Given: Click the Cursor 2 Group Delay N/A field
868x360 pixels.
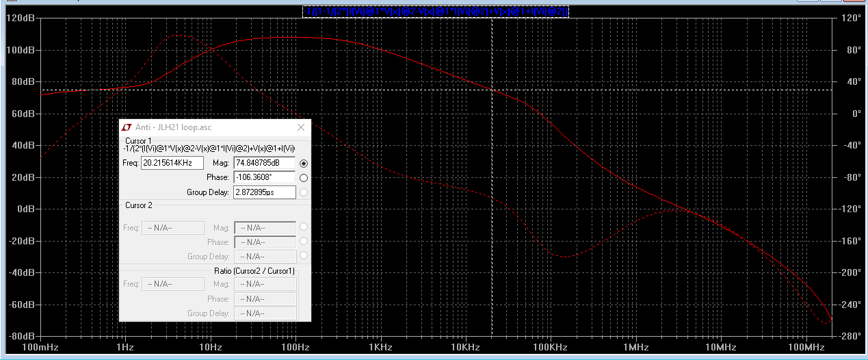Looking at the screenshot, I should tap(265, 257).
